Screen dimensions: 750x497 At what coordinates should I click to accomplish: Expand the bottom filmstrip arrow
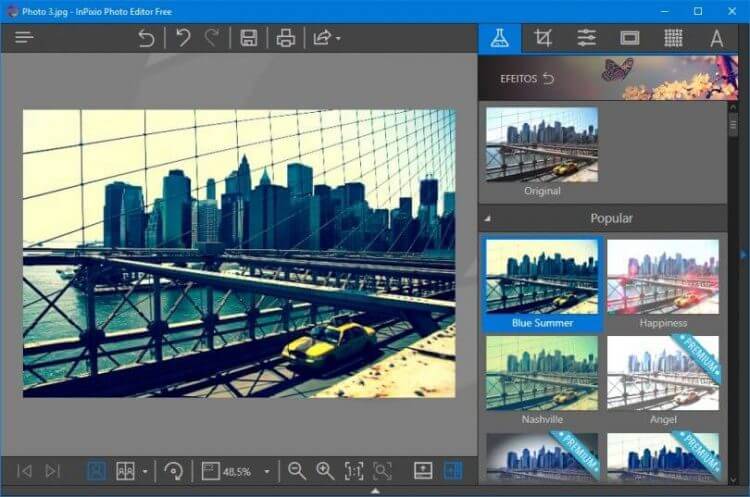[375, 490]
